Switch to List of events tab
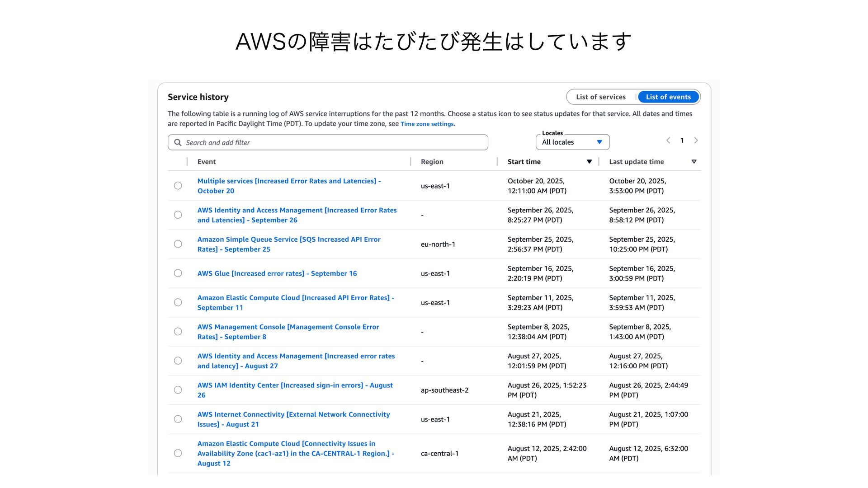 (x=668, y=97)
